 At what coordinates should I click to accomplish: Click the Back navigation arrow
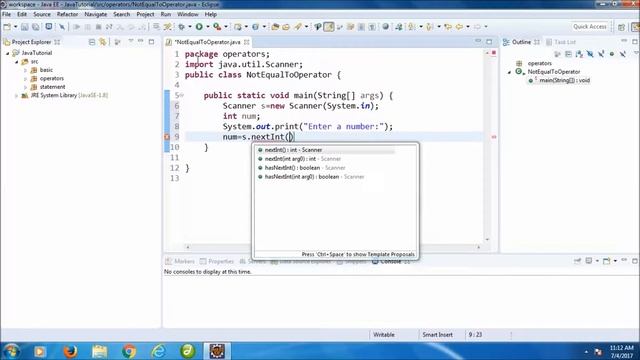(x=459, y=27)
